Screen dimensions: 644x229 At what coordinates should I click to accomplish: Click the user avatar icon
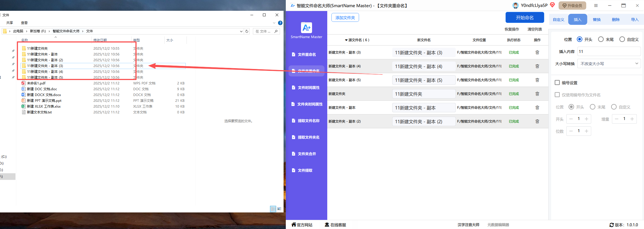click(x=515, y=6)
